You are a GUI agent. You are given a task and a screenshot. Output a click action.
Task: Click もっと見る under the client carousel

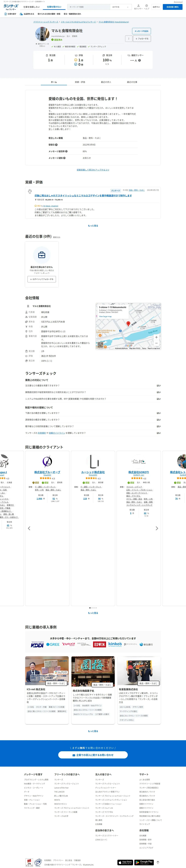tap(93, 613)
